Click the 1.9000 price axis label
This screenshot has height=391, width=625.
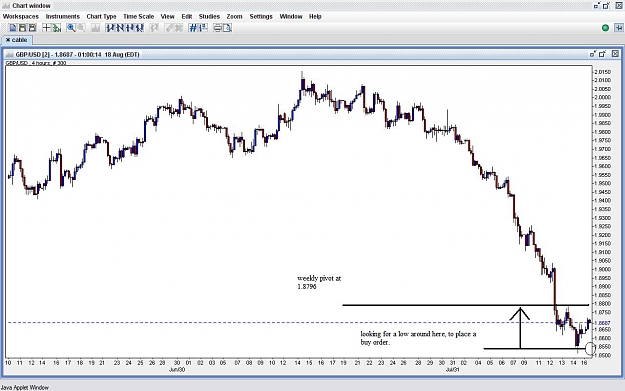[603, 269]
